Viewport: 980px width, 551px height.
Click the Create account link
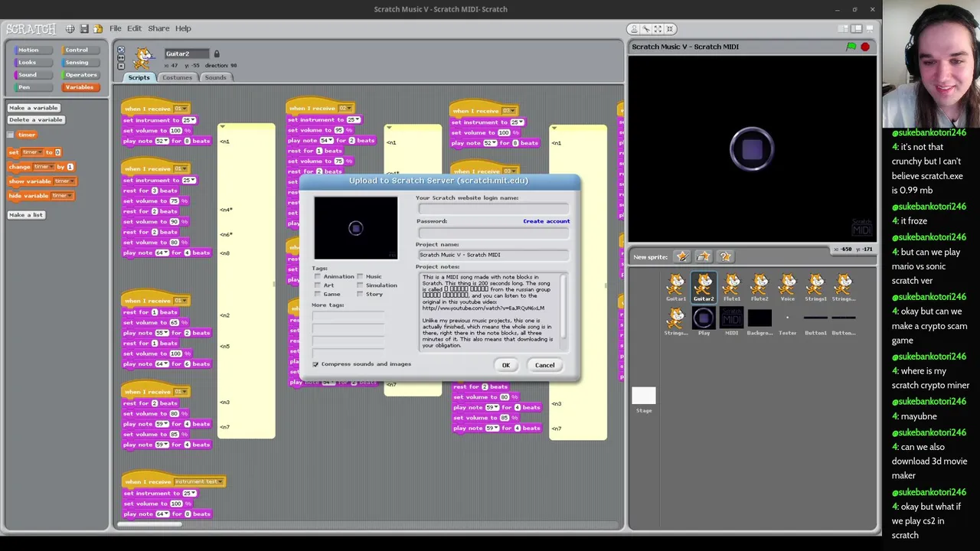click(x=547, y=221)
